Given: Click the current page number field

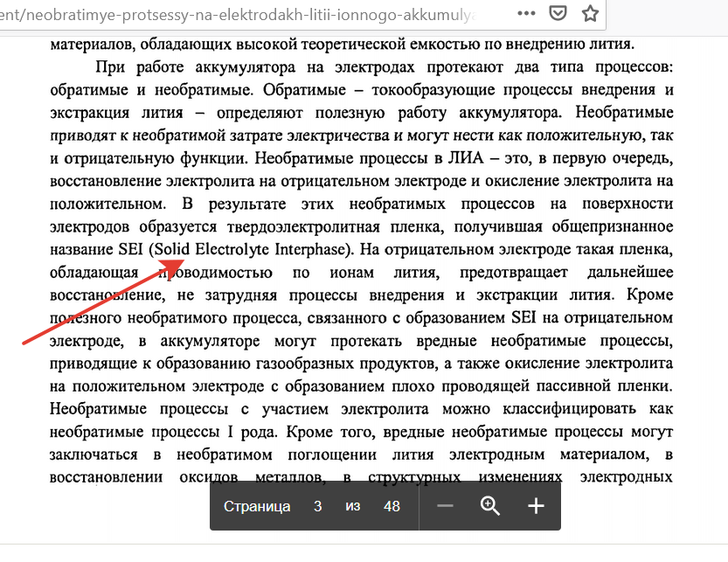Looking at the screenshot, I should pos(318,506).
